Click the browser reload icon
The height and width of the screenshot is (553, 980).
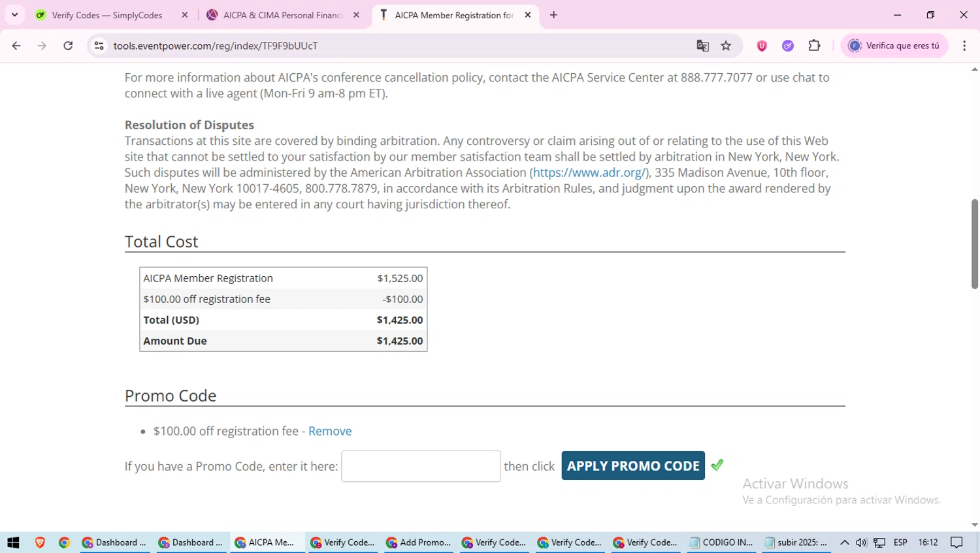[x=68, y=46]
